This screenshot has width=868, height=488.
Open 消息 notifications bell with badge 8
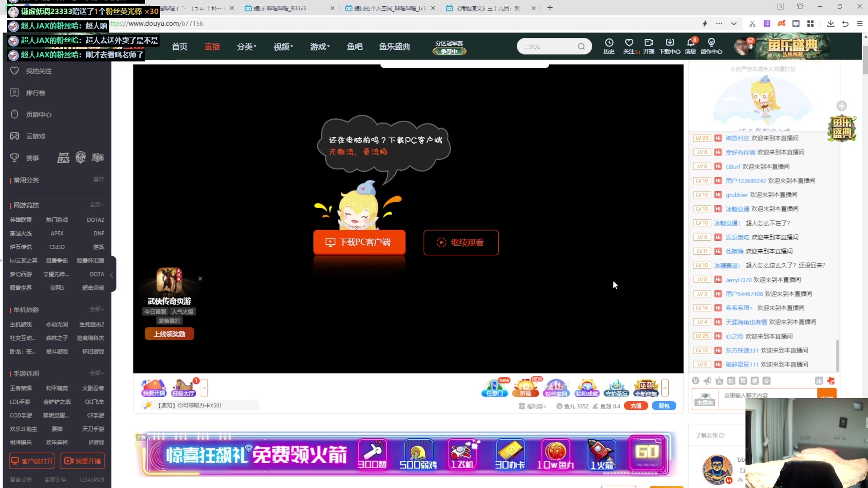point(690,46)
